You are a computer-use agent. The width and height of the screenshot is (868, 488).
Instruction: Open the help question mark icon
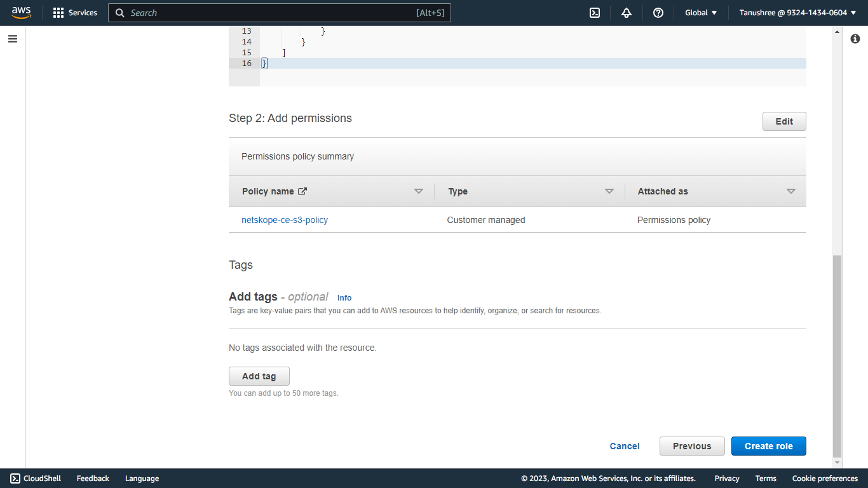pos(658,13)
